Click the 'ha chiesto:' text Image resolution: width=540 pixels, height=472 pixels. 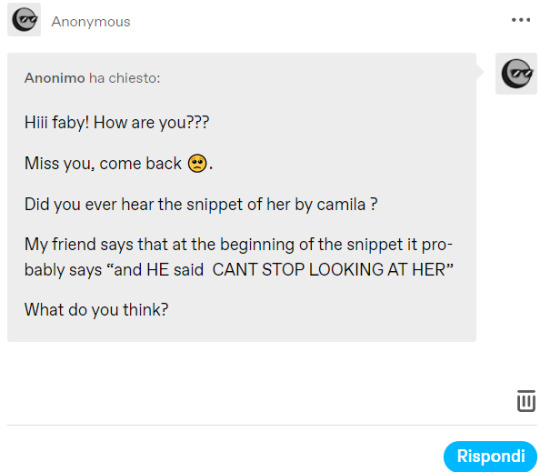point(125,78)
